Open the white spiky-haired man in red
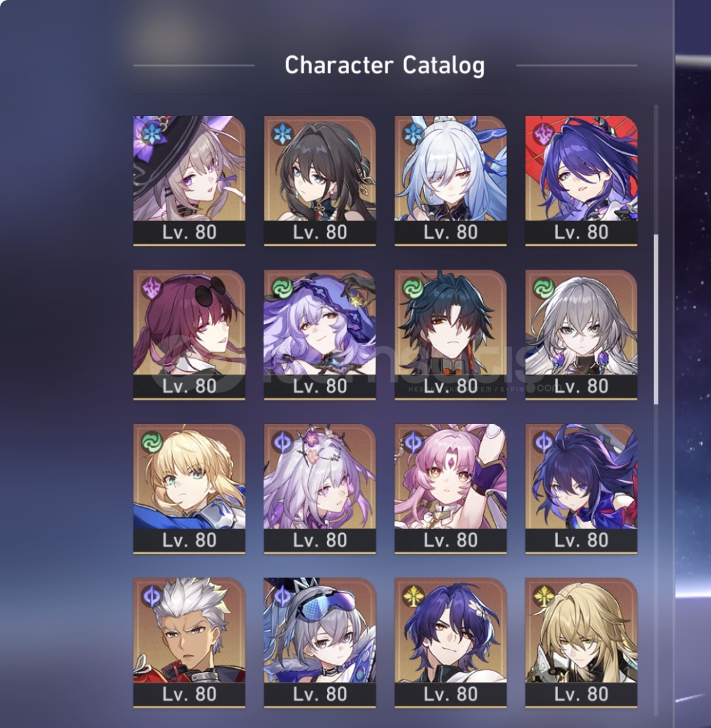 pos(189,642)
